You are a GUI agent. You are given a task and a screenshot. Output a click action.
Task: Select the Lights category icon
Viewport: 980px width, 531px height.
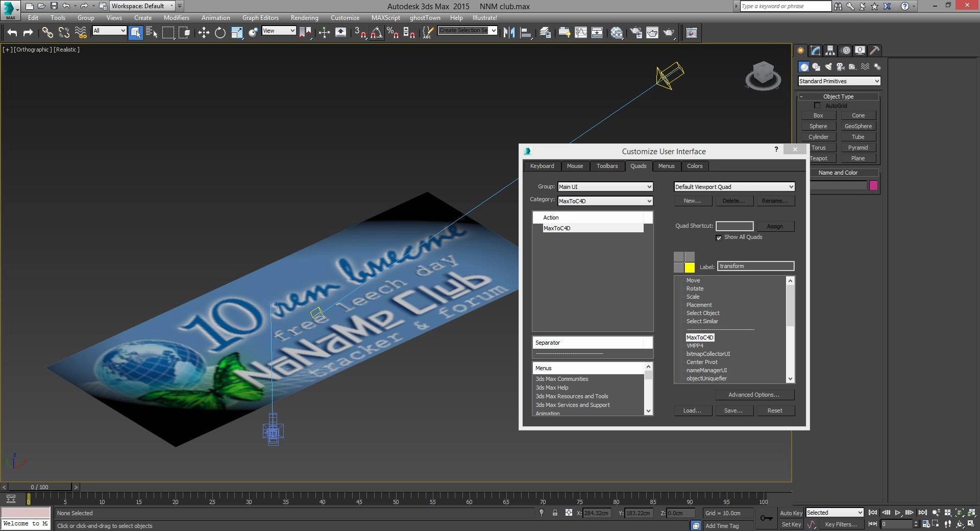point(828,67)
